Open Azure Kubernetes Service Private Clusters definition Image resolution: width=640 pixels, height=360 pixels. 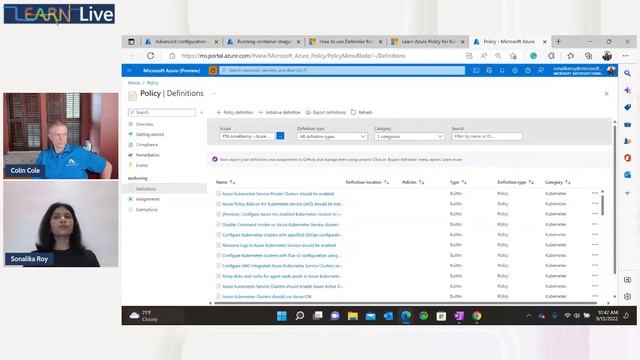[x=278, y=193]
